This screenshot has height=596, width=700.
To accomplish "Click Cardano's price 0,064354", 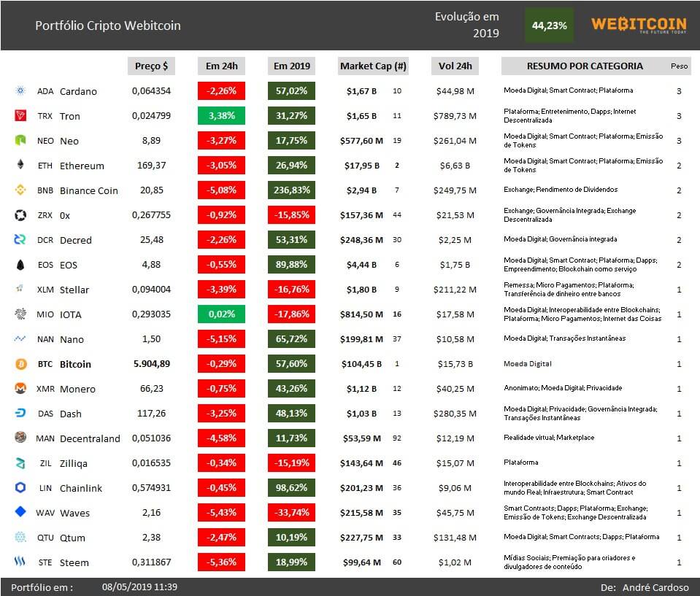I will tap(151, 91).
